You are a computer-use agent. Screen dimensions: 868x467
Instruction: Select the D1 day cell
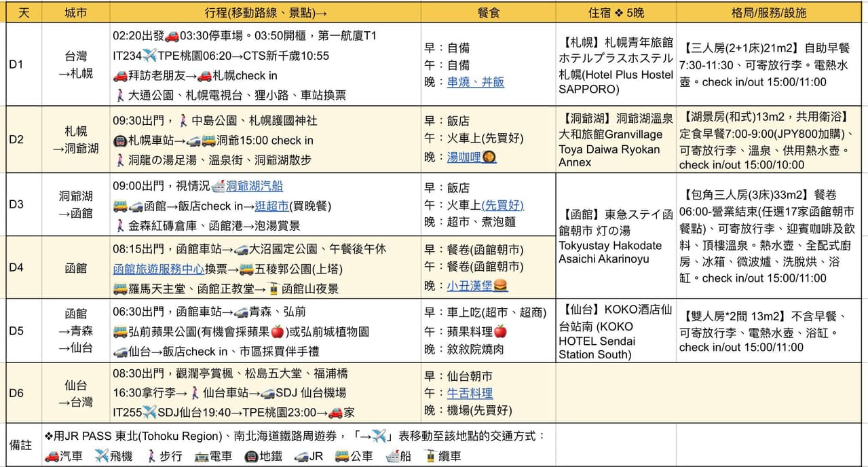pos(24,64)
